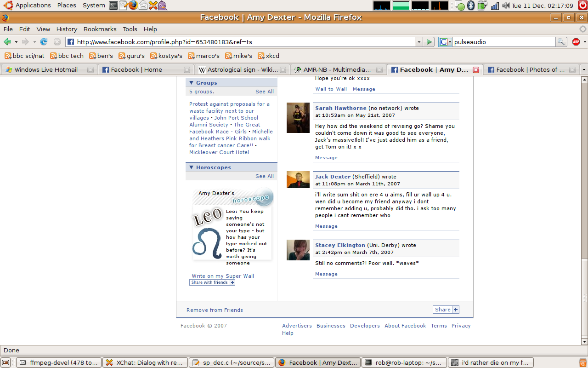Image resolution: width=588 pixels, height=368 pixels.
Task: Launch Firefox from the GNOME panel
Action: pos(133,5)
